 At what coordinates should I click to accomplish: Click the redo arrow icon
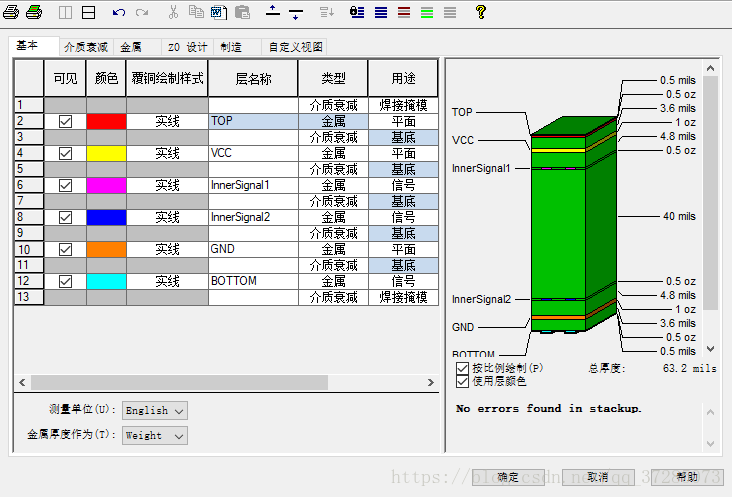click(x=142, y=13)
